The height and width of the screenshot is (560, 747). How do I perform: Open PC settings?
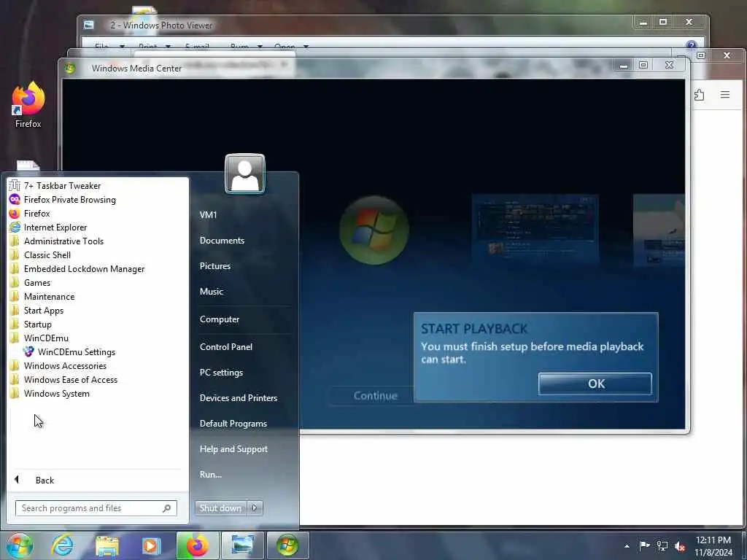(221, 373)
